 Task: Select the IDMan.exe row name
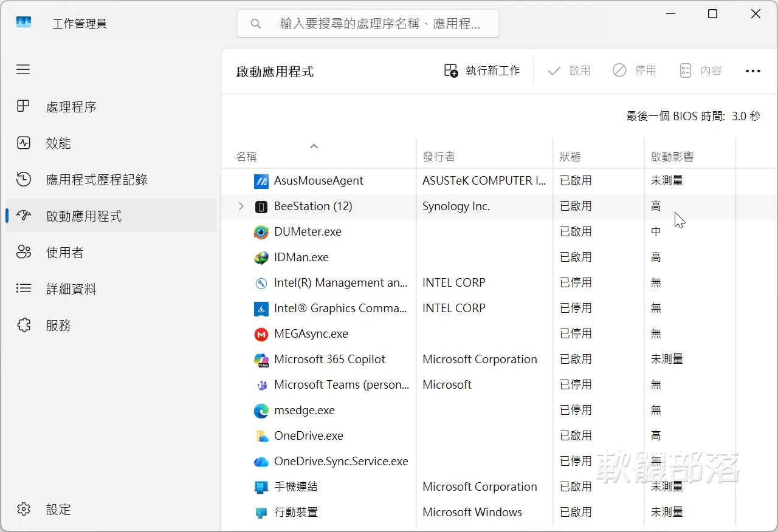pos(301,257)
